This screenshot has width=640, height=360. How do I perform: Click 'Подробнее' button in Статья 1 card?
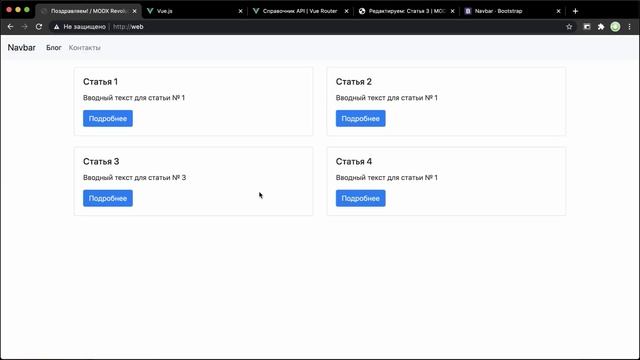point(108,118)
